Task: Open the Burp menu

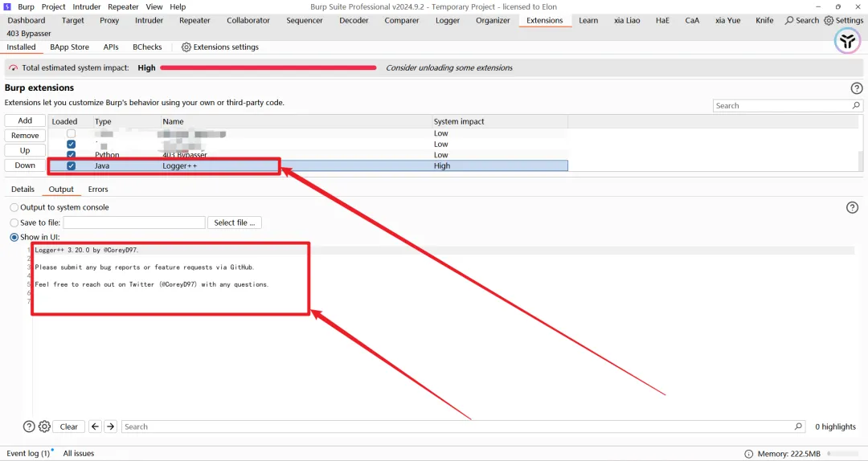Action: 26,6
